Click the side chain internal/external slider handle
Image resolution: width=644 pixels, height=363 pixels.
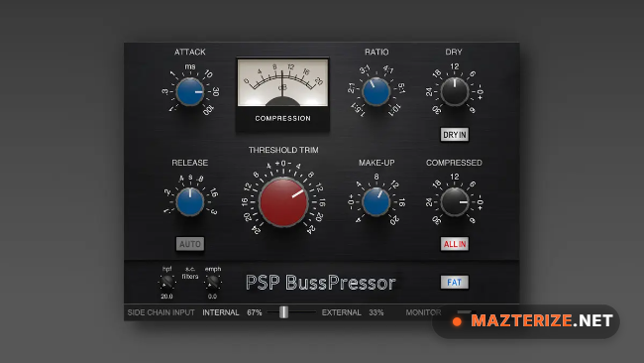pos(283,312)
